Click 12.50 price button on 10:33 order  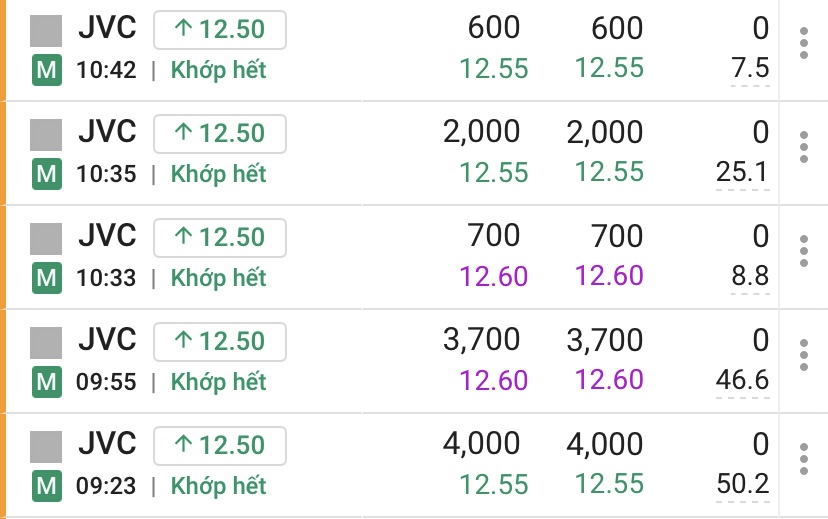tap(220, 238)
